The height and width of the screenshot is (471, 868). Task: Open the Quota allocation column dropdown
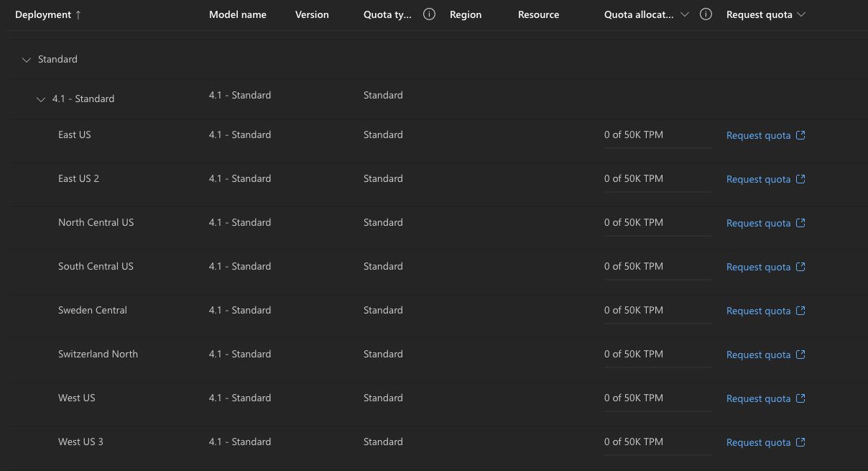[x=684, y=14]
